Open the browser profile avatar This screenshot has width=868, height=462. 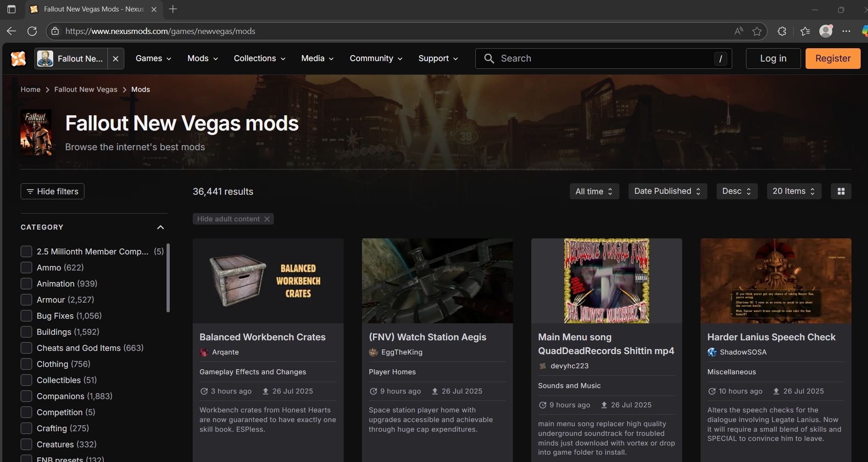(x=826, y=31)
